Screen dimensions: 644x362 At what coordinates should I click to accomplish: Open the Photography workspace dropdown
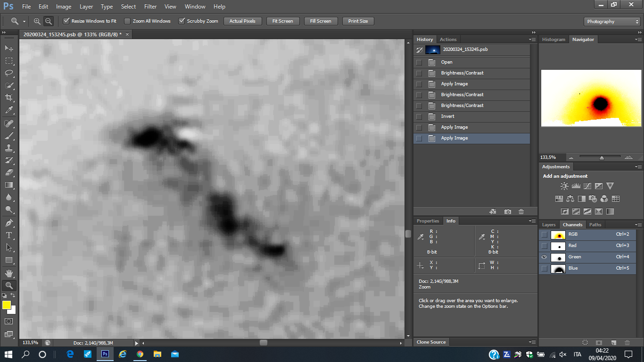[x=612, y=22]
